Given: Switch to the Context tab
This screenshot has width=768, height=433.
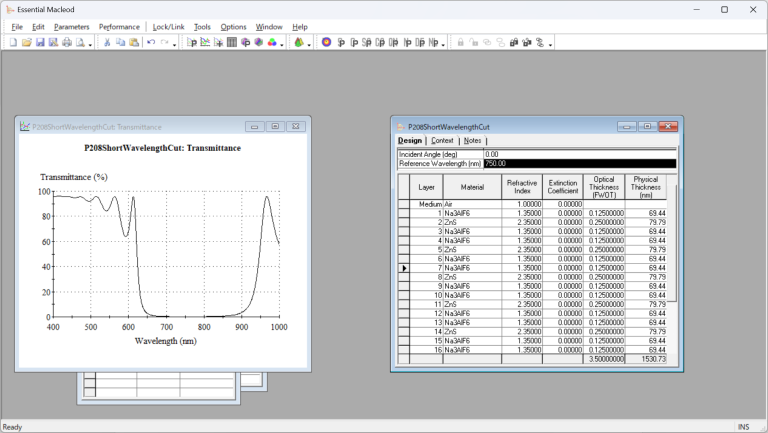Looking at the screenshot, I should point(442,141).
